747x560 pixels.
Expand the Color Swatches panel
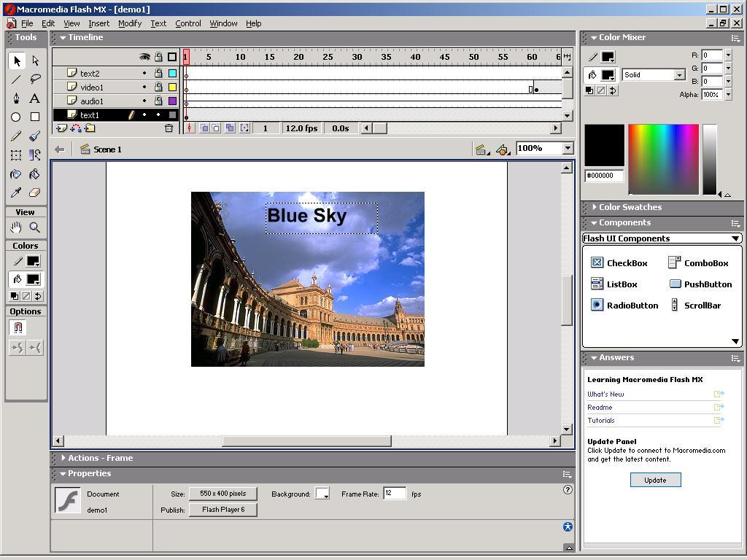(630, 207)
